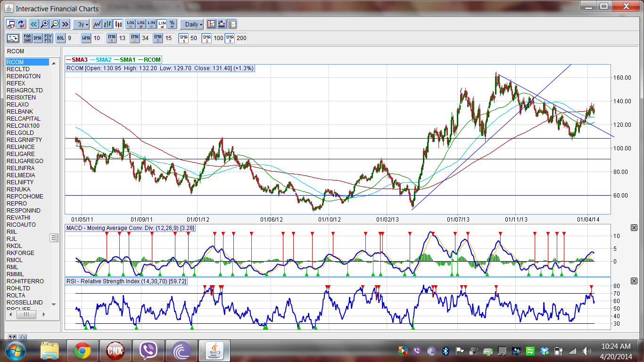Toggle the LIN not-equal scale button
644x362 pixels.
click(162, 24)
